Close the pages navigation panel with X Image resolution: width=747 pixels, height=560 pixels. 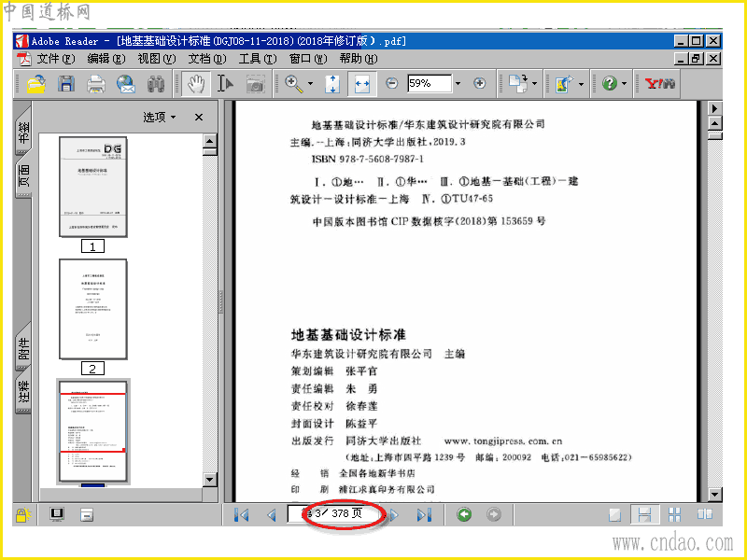point(199,117)
